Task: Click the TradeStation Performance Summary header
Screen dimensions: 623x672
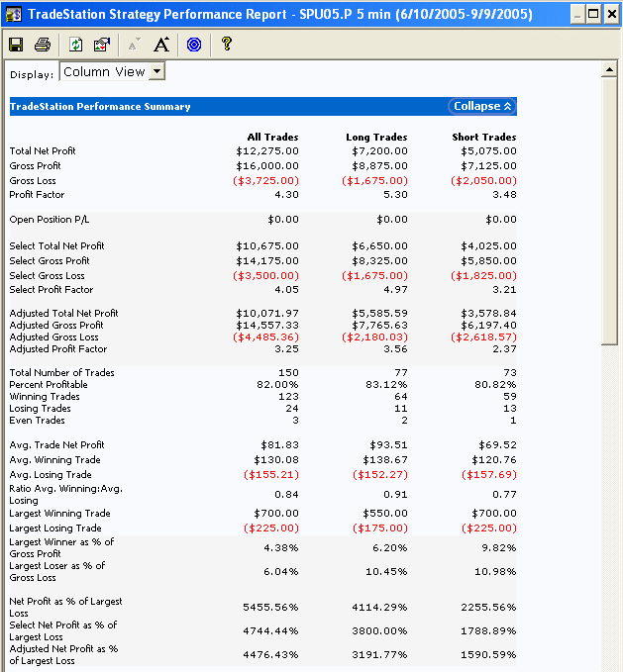Action: tap(100, 107)
